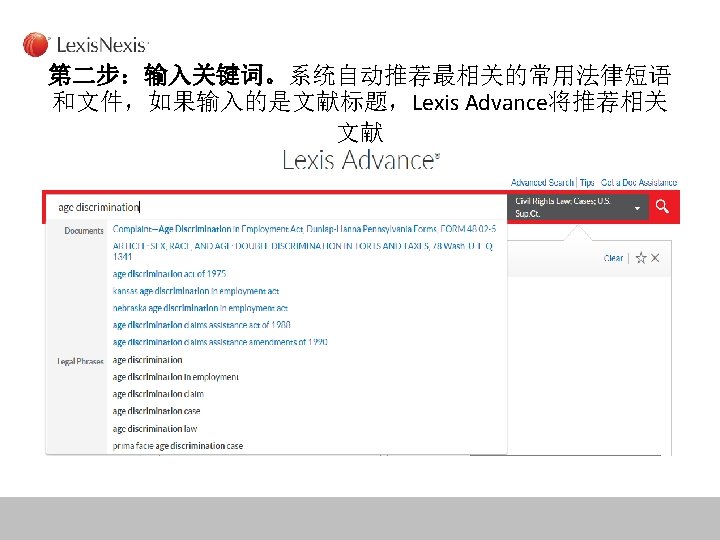Choose 'age discrimination claim' phrase
The image size is (720, 540).
(x=158, y=394)
